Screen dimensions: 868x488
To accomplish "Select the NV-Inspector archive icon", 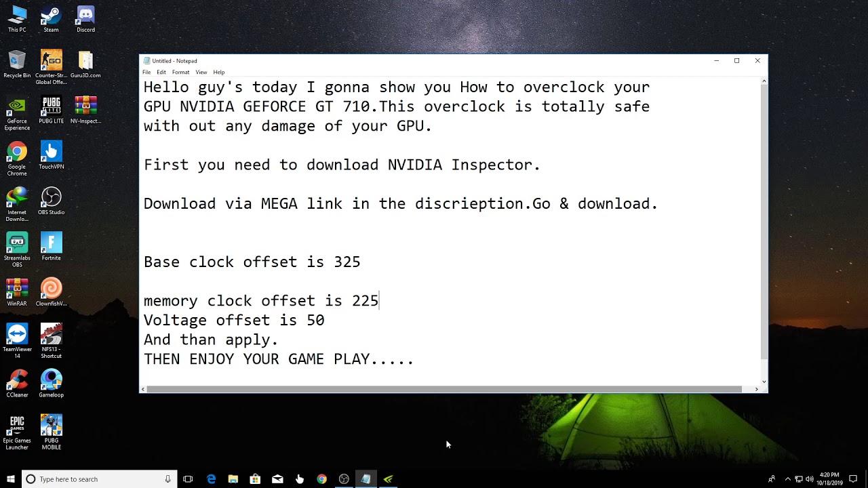I will pos(85,110).
